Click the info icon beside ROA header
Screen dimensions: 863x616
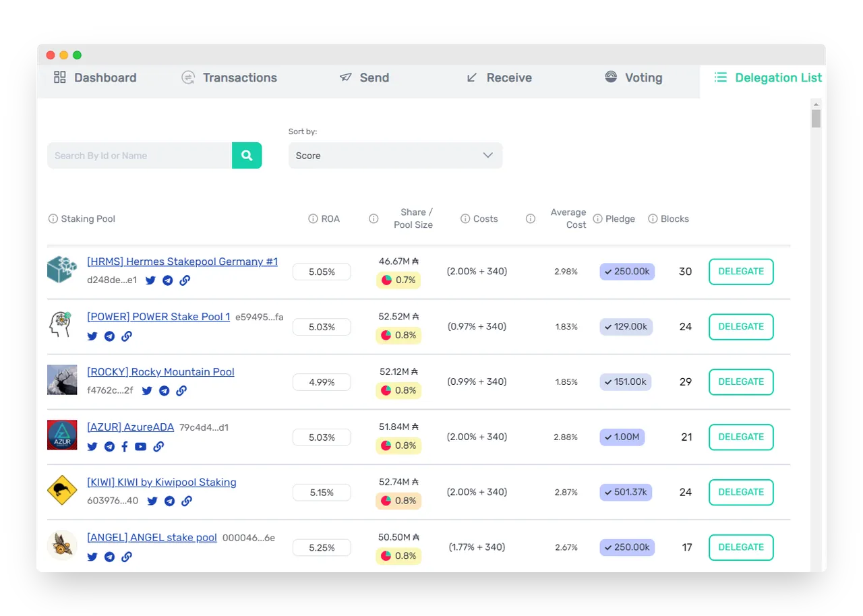coord(313,219)
